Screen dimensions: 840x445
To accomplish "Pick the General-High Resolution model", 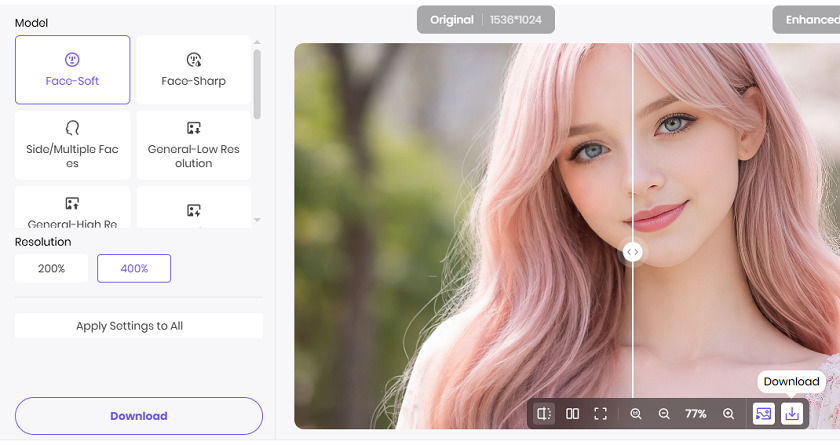I will pos(72,211).
